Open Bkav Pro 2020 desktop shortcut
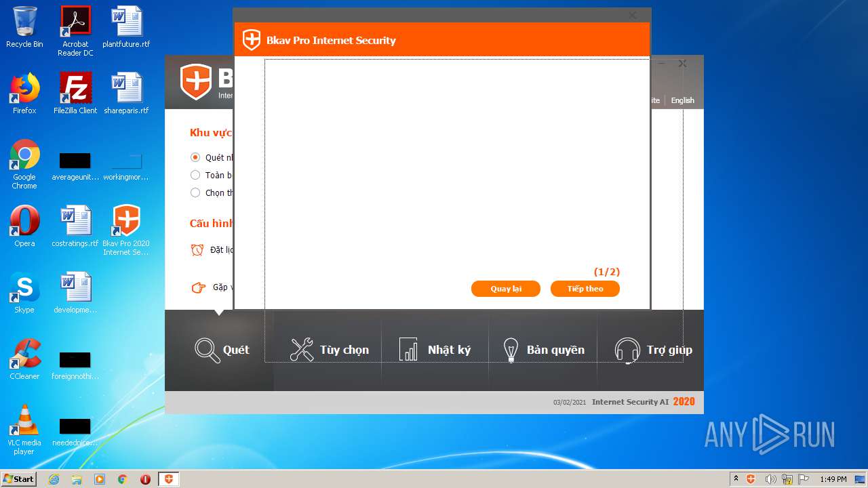 coord(126,230)
